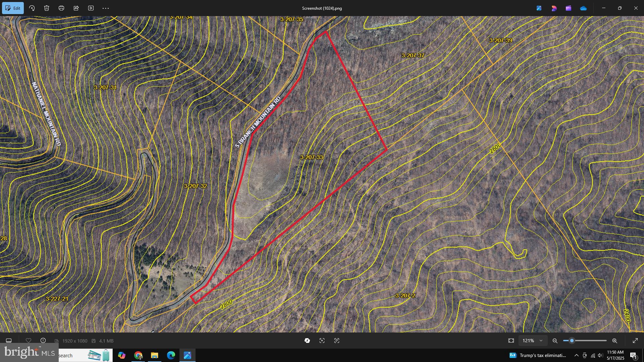Click the zoom in magnifier icon

[615, 341]
